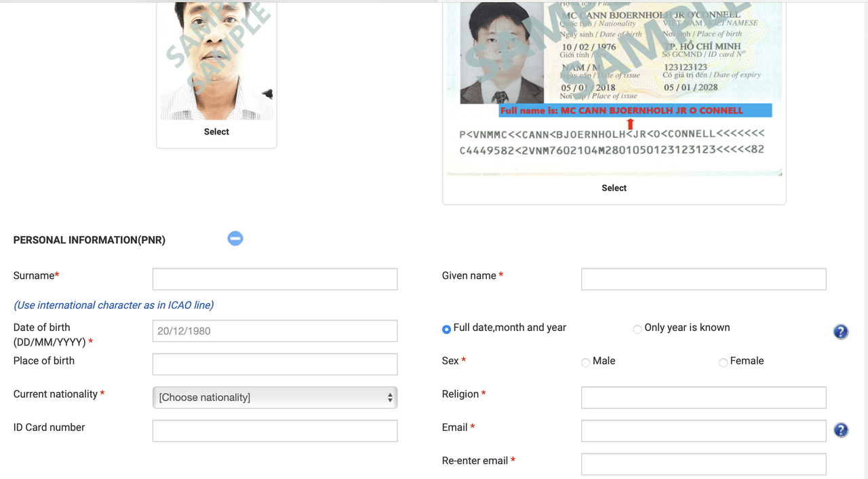
Task: Collapse the Personal Information section minus icon
Action: [x=235, y=238]
